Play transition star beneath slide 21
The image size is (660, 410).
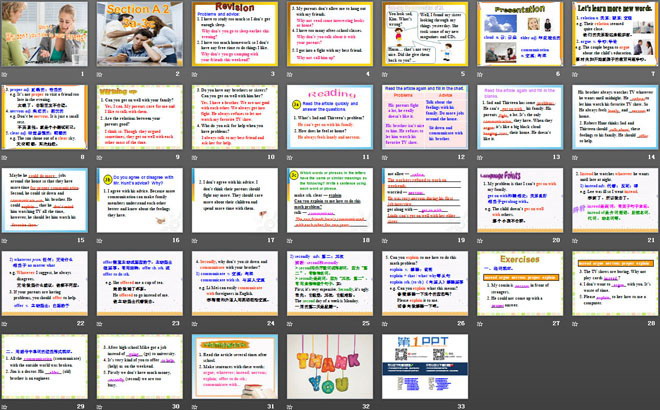click(x=575, y=241)
